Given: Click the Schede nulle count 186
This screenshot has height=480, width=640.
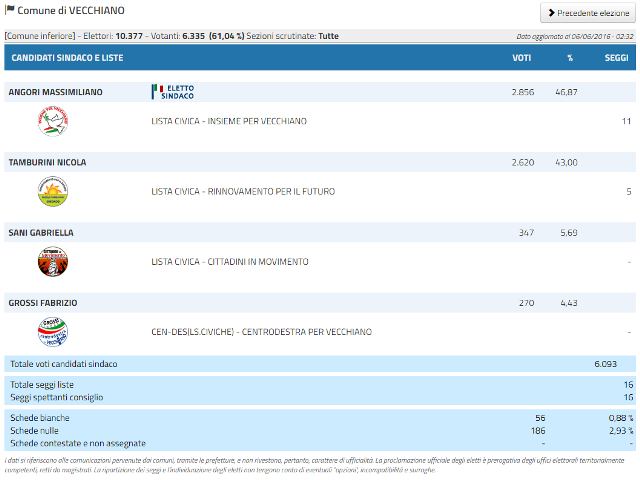Looking at the screenshot, I should (538, 431).
